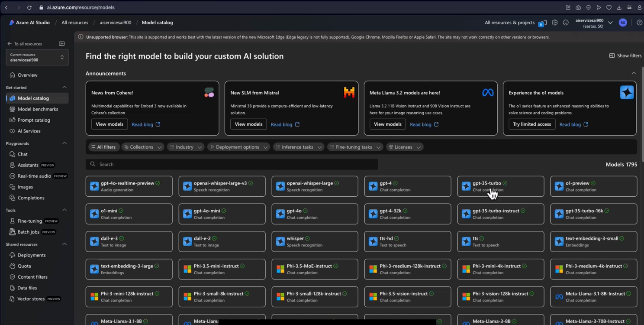Expand the aiservicesai900 account chevron
The image size is (644, 325).
tap(610, 23)
